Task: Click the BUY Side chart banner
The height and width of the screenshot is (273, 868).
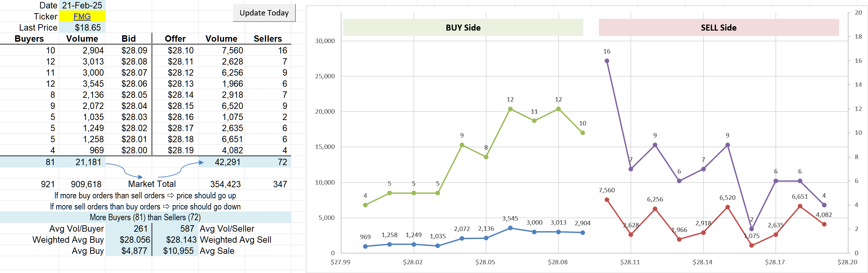Action: pos(463,28)
